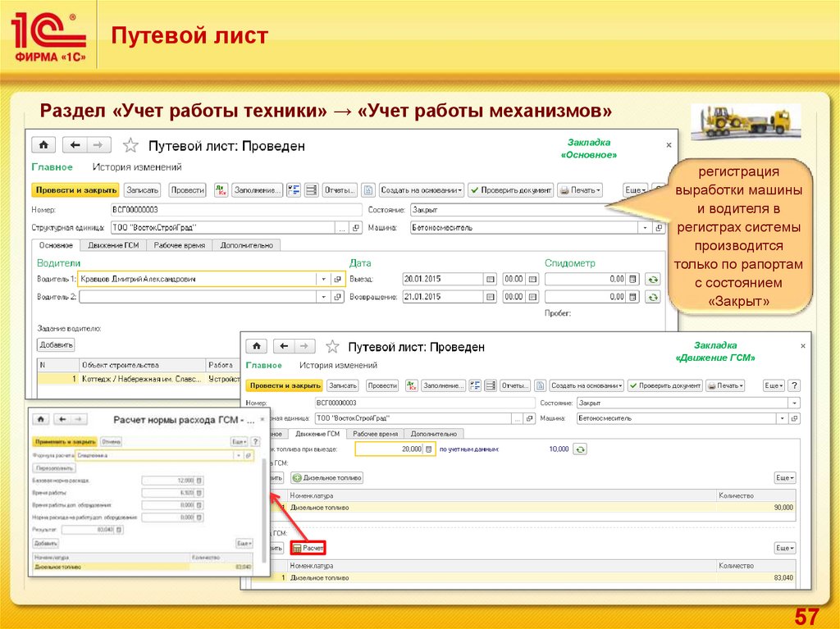Expand the Водитель 1 dropdown list
This screenshot has height=629, width=840.
(x=325, y=279)
